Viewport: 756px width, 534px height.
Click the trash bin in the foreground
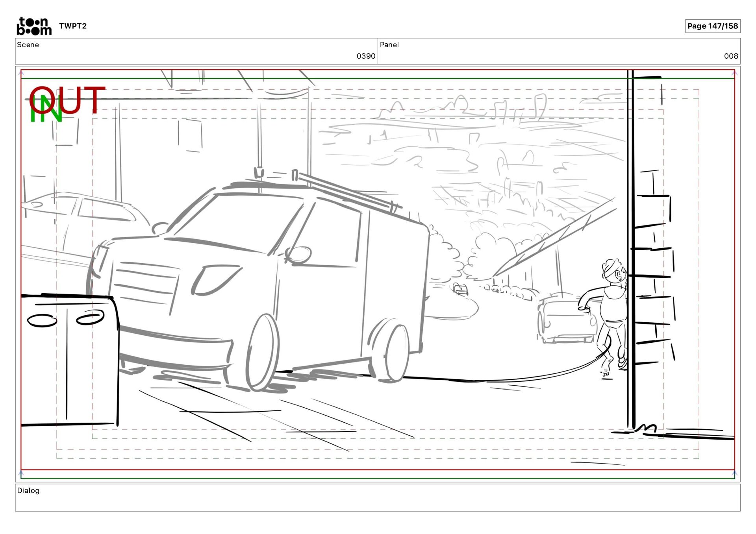pyautogui.click(x=69, y=360)
